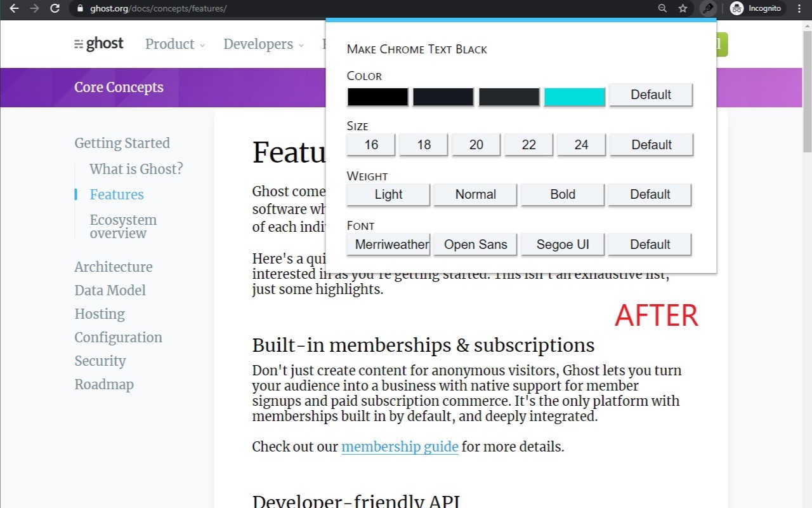
Task: Reload the page with refresh icon
Action: [55, 8]
